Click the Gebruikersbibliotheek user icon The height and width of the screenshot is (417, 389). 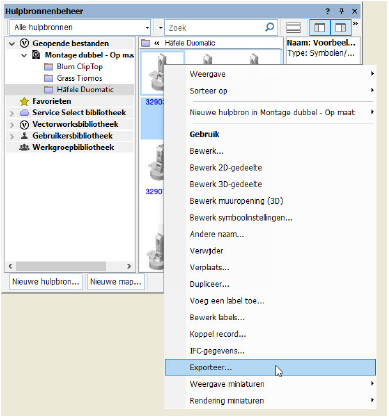pos(24,136)
